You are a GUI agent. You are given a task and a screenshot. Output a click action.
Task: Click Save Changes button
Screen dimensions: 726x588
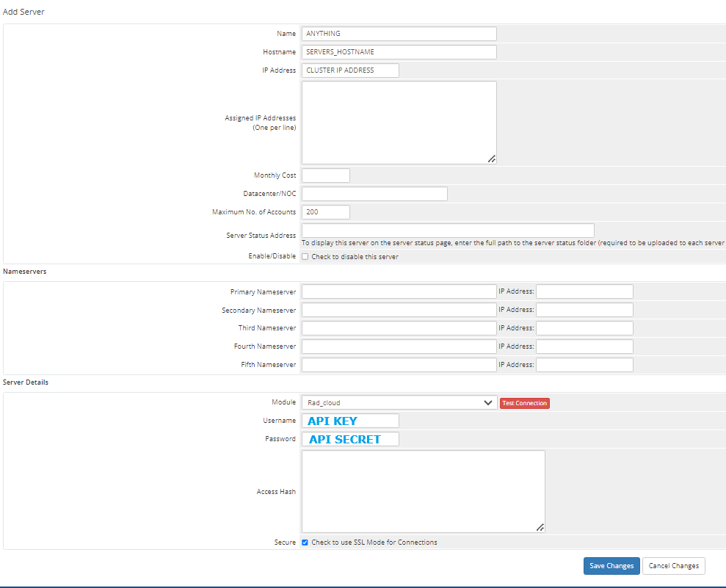(611, 566)
